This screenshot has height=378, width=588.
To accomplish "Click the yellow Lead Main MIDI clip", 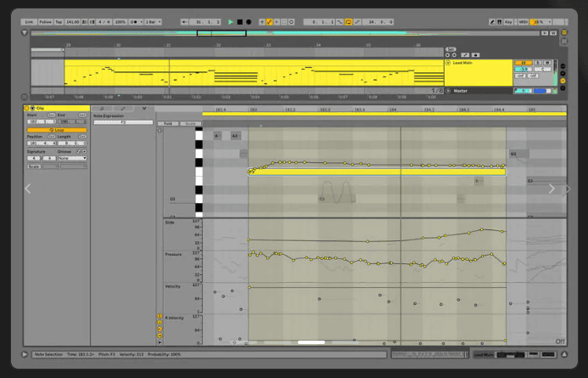I will [x=255, y=72].
